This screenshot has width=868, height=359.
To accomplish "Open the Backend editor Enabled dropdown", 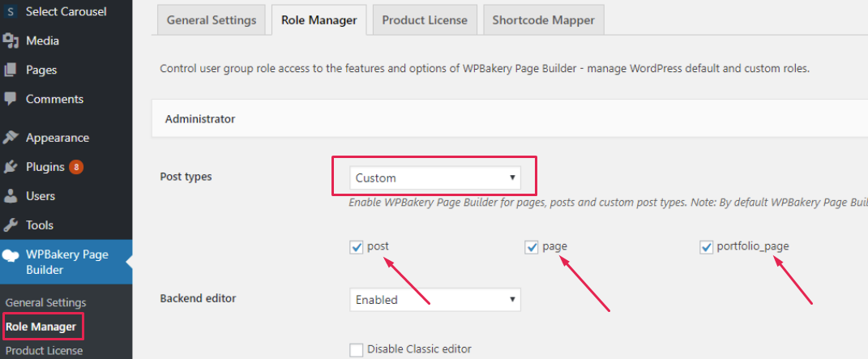I will (434, 300).
